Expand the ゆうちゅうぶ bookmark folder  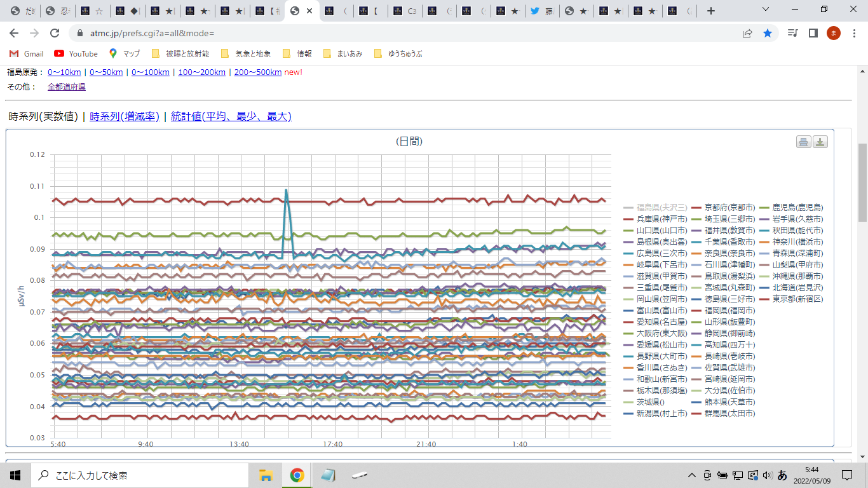(398, 54)
